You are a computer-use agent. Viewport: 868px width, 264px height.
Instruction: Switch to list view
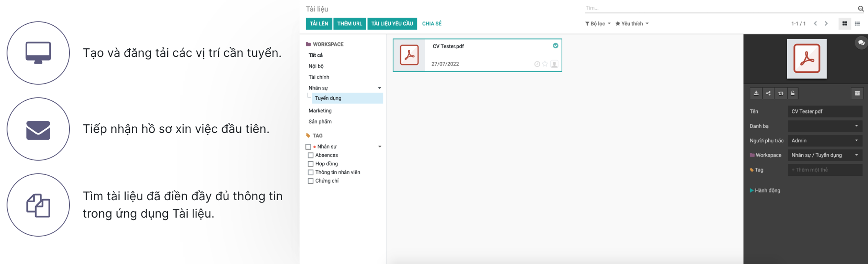pyautogui.click(x=857, y=24)
